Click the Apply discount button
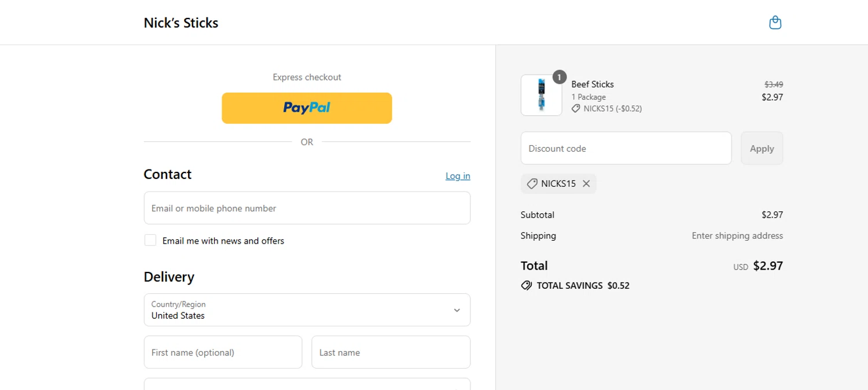Screen dimensions: 868x390 (x=762, y=148)
